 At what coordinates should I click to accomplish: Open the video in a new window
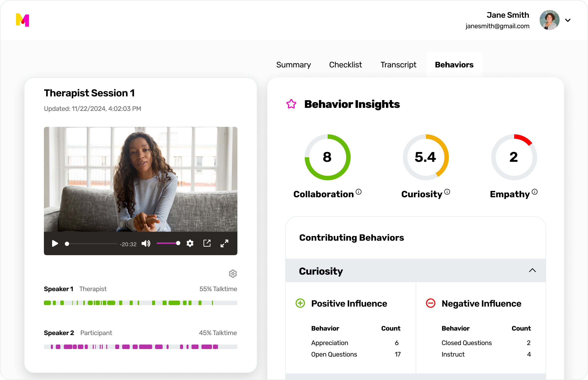tap(207, 243)
